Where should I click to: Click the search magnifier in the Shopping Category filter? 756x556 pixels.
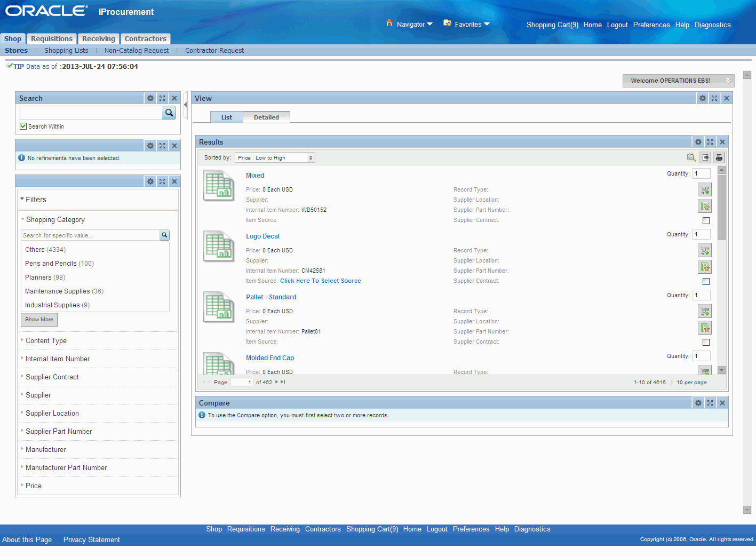point(164,235)
